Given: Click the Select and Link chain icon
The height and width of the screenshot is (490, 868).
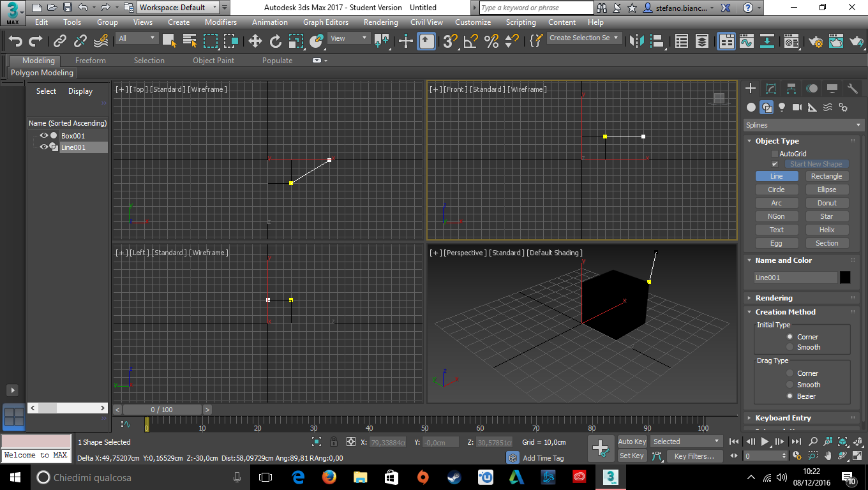Looking at the screenshot, I should (60, 41).
